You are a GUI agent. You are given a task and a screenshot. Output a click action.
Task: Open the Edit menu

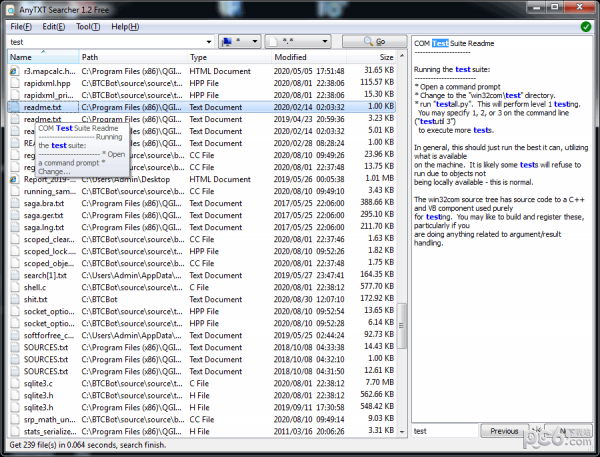coord(54,27)
